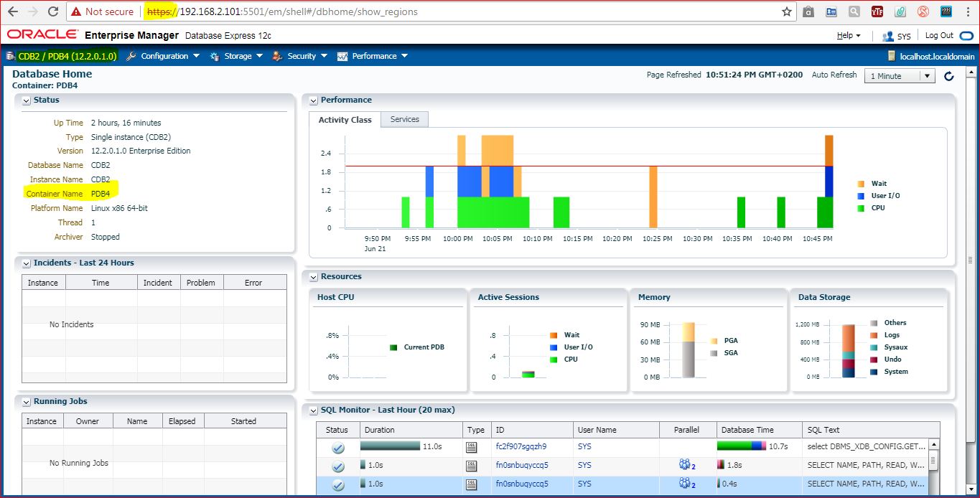
Task: Sort by the Database Time column header
Action: tap(759, 430)
